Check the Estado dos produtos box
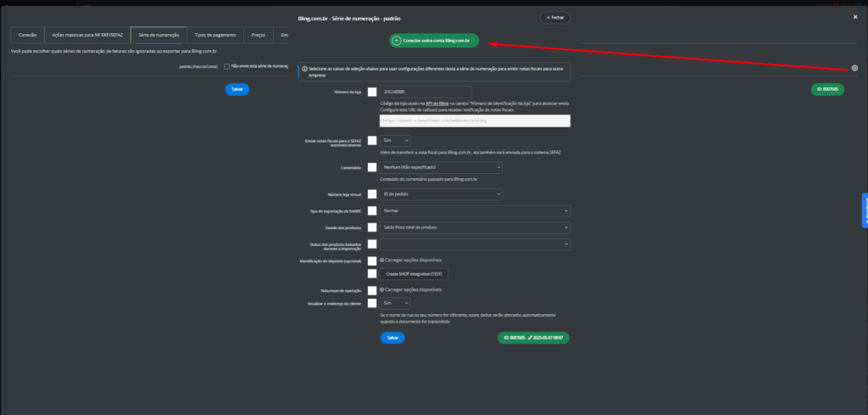Viewport: 868px width, 415px height. tap(372, 227)
